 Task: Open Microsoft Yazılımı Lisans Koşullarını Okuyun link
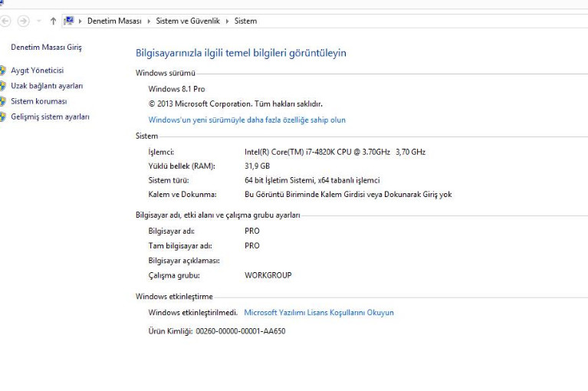tap(319, 312)
